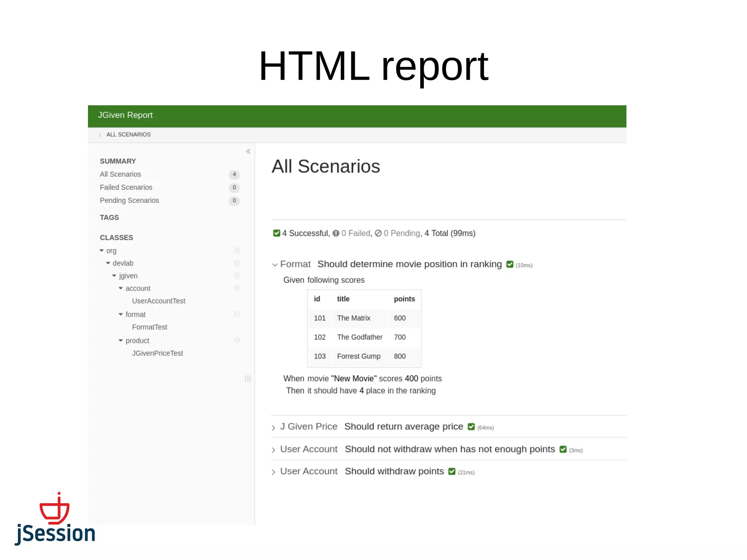Click the JGiven Report header title

coord(125,115)
